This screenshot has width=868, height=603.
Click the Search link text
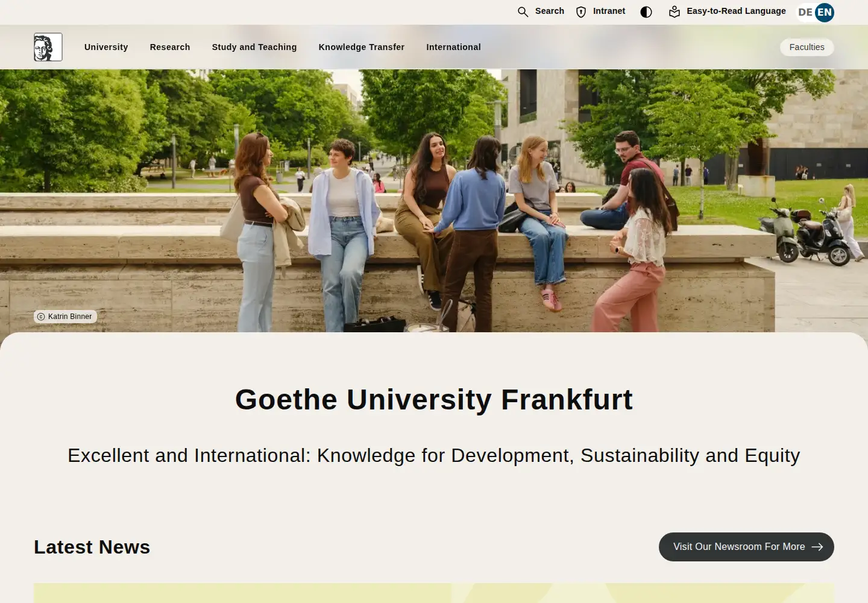click(x=550, y=11)
